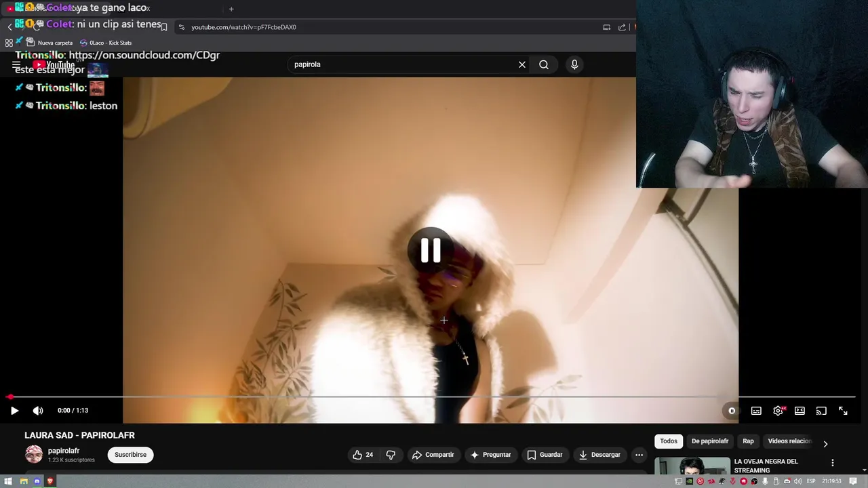The width and height of the screenshot is (868, 488).
Task: Cast video with the Chromecast icon
Action: 821,411
